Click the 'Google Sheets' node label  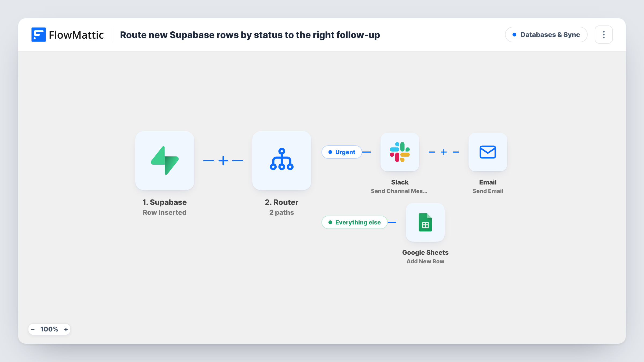click(x=425, y=252)
